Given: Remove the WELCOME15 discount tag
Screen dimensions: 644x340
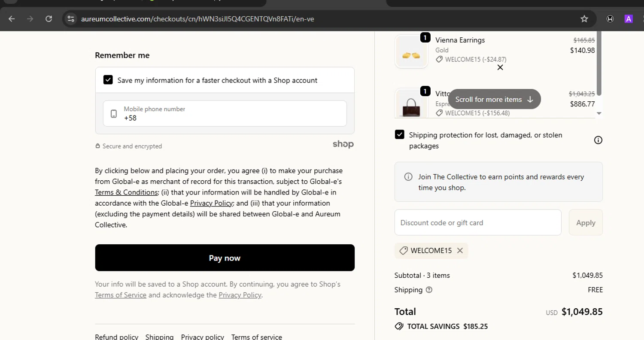Looking at the screenshot, I should [460, 251].
